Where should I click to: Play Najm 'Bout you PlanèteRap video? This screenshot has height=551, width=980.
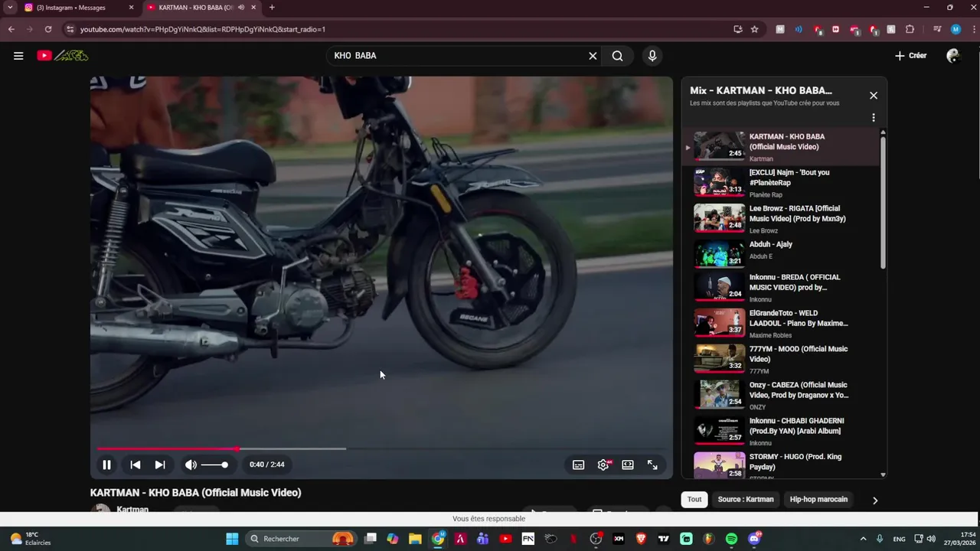781,183
